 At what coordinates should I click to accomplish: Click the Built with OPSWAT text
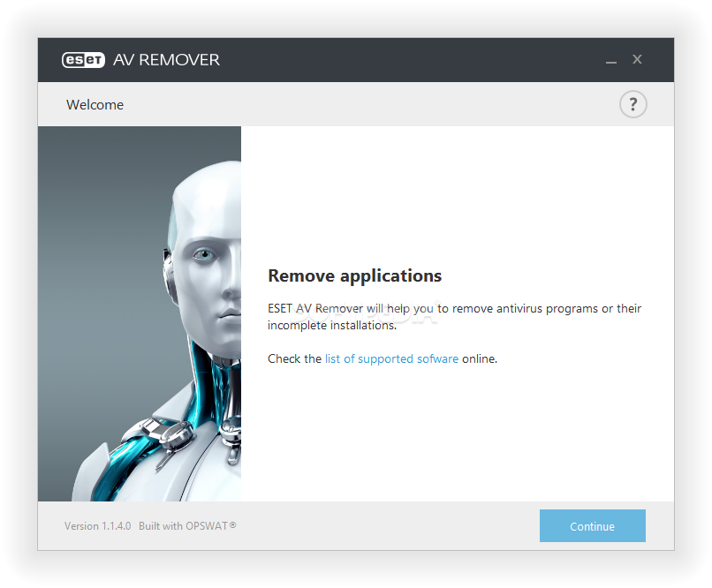pos(187,526)
